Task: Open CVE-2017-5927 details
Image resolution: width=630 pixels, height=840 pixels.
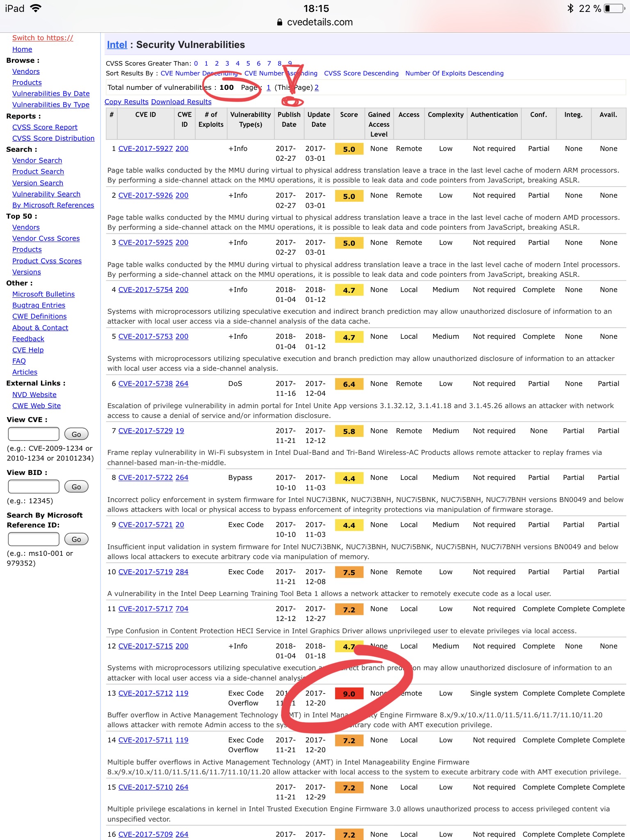Action: [x=146, y=148]
